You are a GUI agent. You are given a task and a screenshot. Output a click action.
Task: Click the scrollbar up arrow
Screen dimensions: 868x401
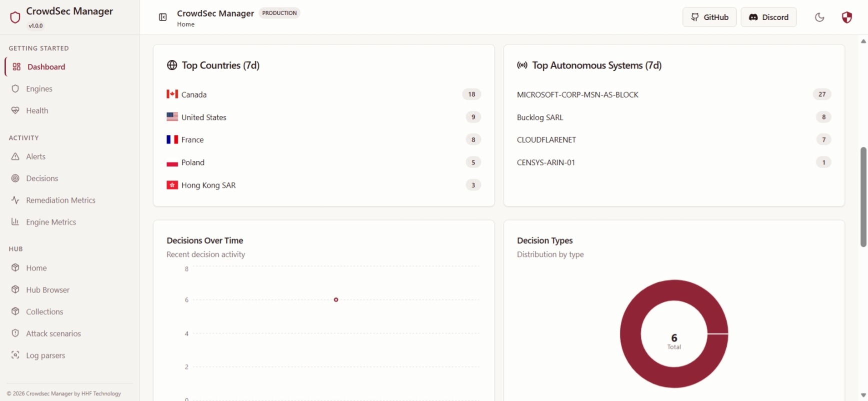pyautogui.click(x=863, y=41)
